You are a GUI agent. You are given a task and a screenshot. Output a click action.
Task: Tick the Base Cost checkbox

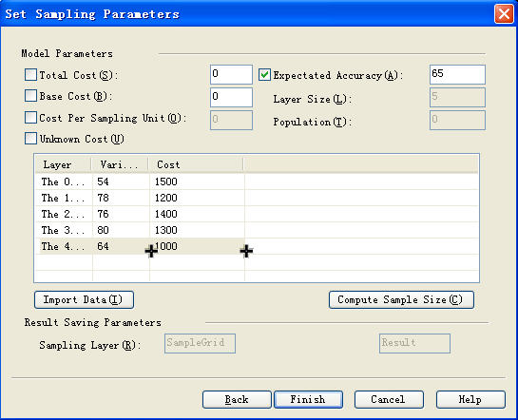pos(30,96)
